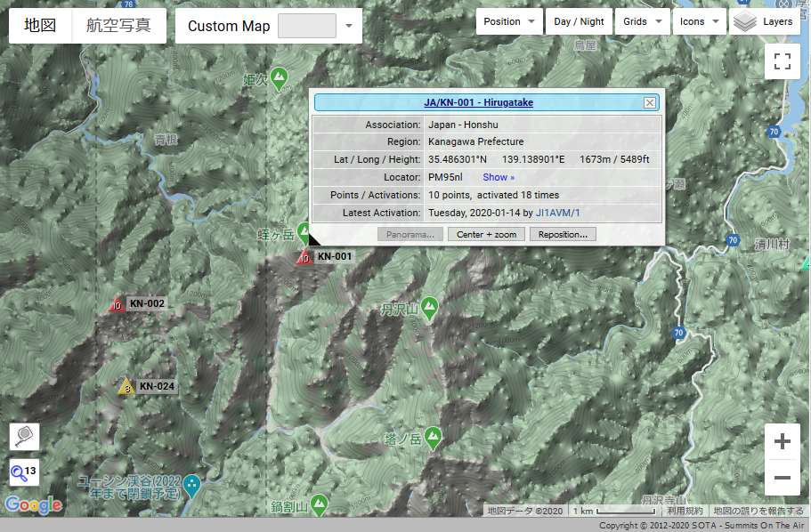Open the JA/KN-001 - Hirugatake link
811x532 pixels.
pos(478,103)
